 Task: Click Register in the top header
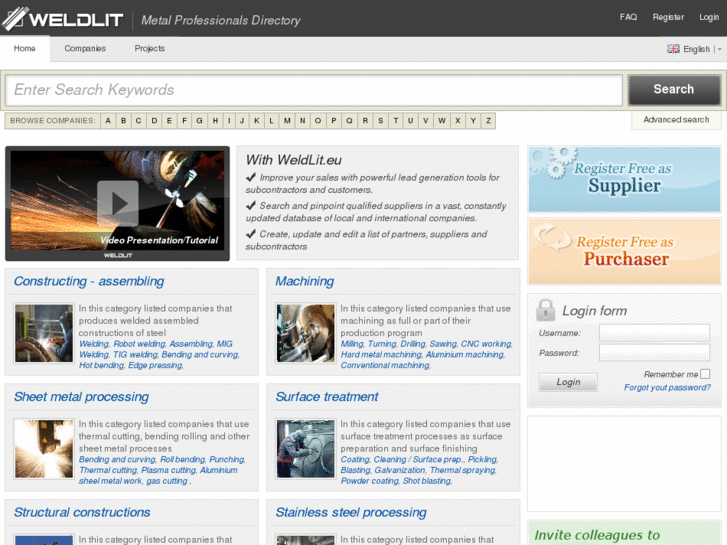click(668, 17)
